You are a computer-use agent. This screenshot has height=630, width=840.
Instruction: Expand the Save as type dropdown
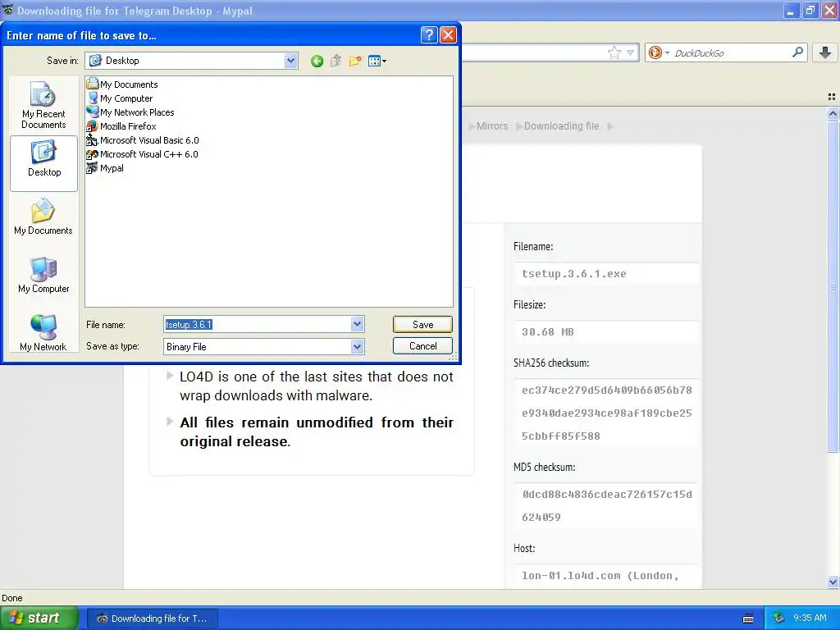[x=358, y=347]
